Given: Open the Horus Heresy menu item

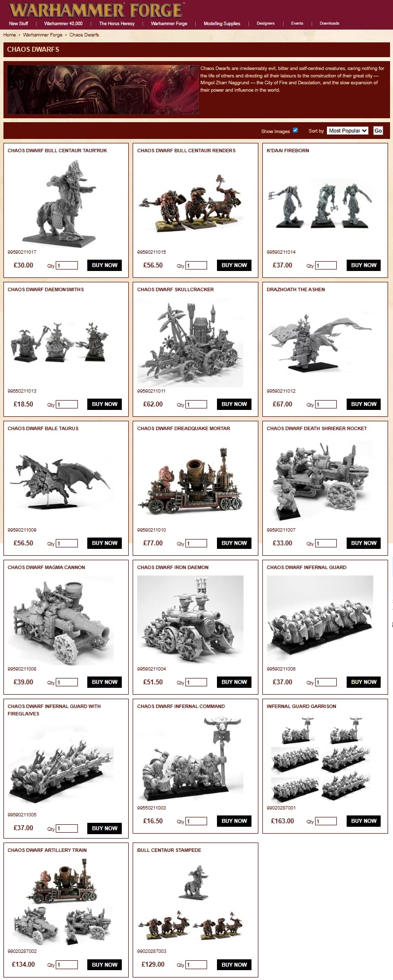Looking at the screenshot, I should point(117,23).
